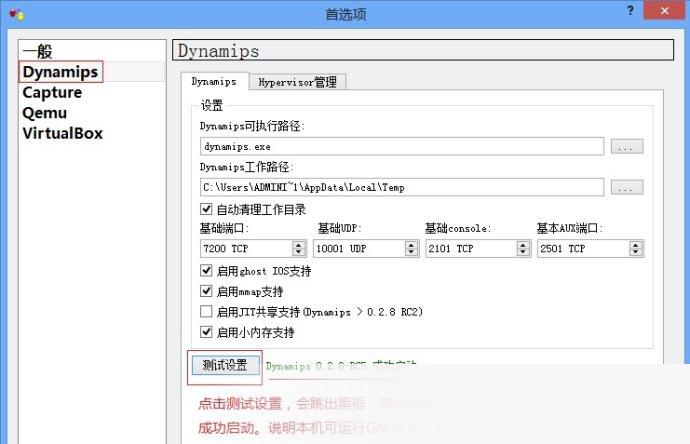Browse for the Dynamips working directory

627,187
